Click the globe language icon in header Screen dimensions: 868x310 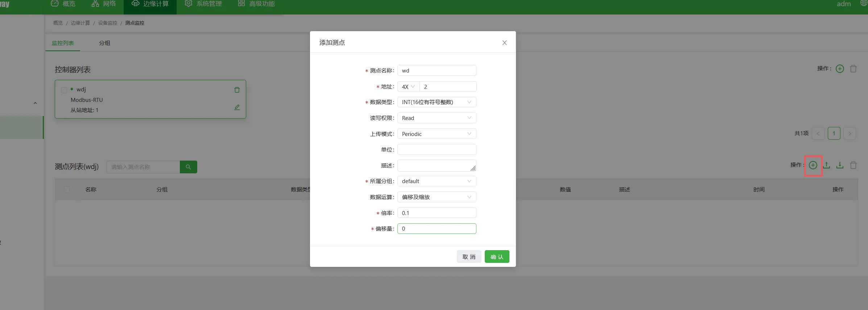[864, 3]
